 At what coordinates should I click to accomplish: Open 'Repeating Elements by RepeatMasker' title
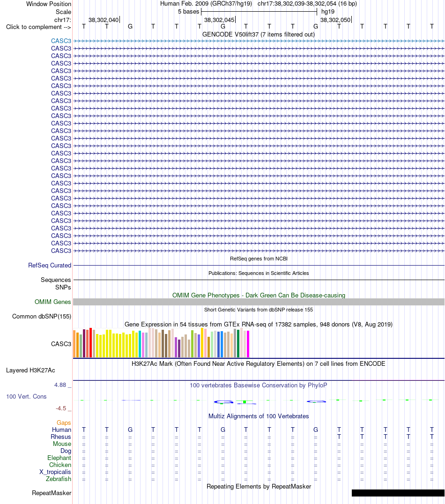point(259,487)
